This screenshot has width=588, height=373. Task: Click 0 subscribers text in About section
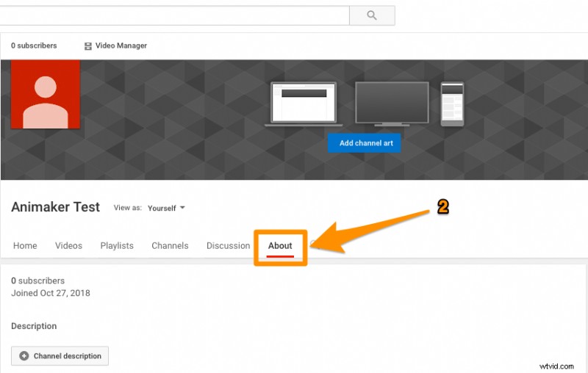38,280
